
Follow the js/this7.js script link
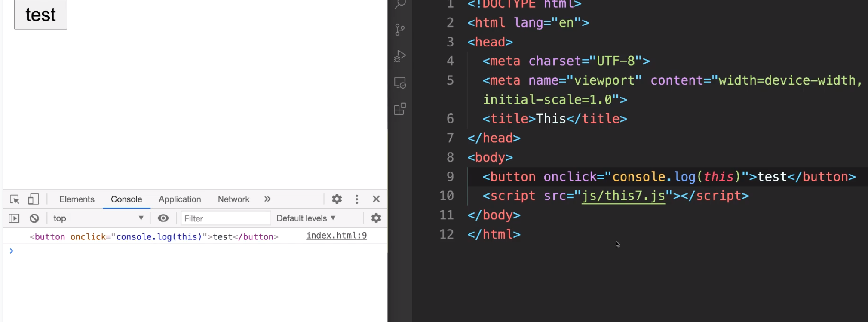pos(623,196)
